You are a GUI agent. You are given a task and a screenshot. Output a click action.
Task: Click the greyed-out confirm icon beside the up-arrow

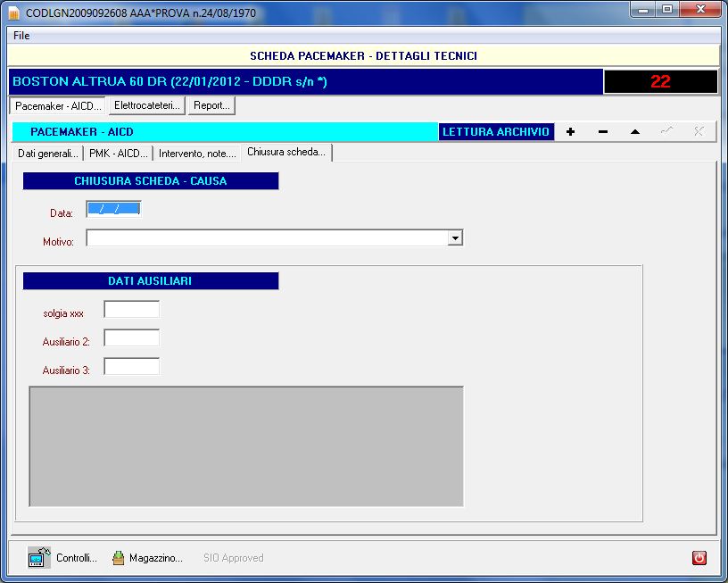point(666,131)
